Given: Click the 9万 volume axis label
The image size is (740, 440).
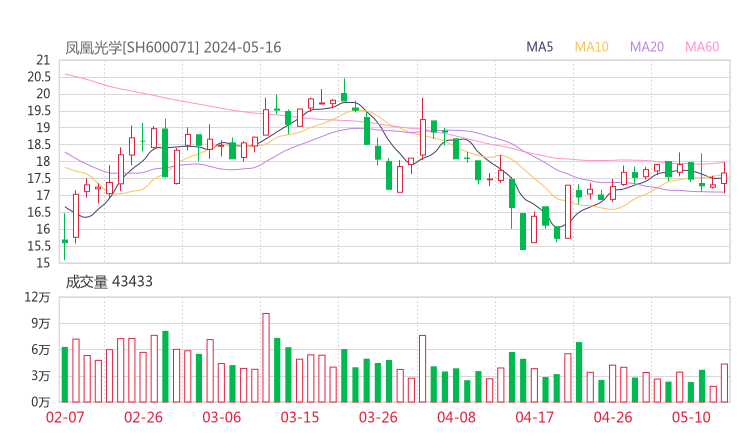Looking at the screenshot, I should click(x=41, y=324).
